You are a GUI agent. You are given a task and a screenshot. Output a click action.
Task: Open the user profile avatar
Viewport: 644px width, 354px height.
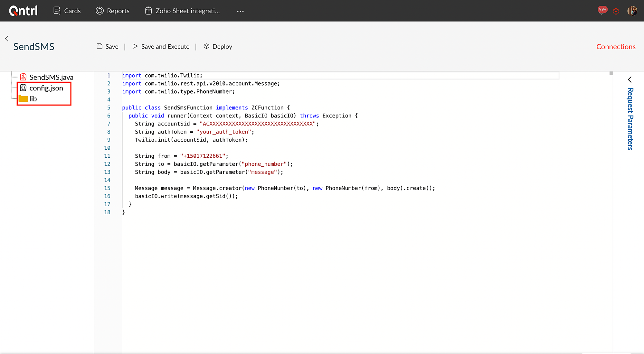point(632,11)
